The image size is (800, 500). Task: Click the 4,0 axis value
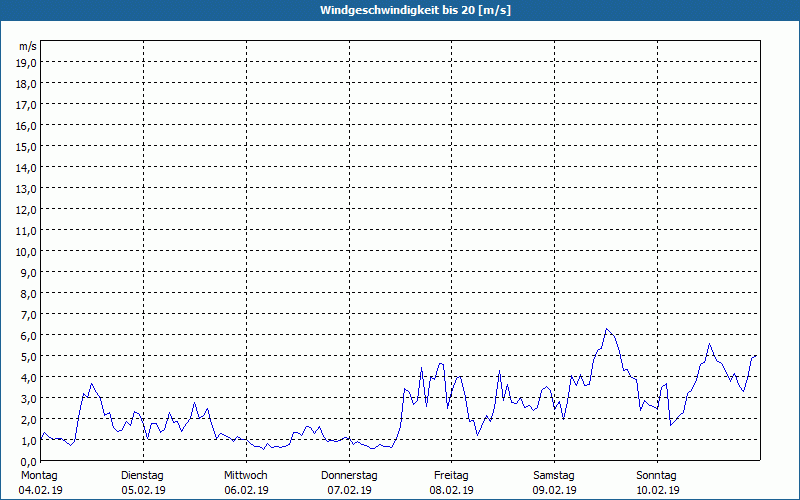pos(29,378)
